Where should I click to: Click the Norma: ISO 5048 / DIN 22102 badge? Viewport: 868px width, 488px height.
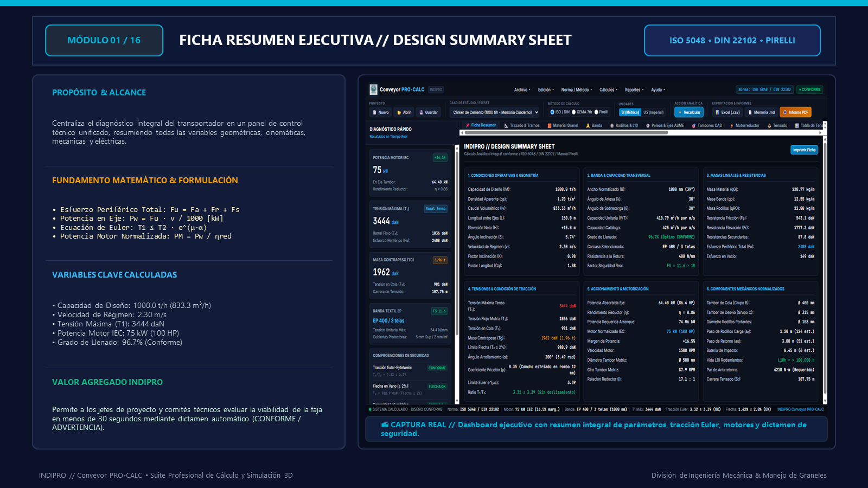[764, 89]
